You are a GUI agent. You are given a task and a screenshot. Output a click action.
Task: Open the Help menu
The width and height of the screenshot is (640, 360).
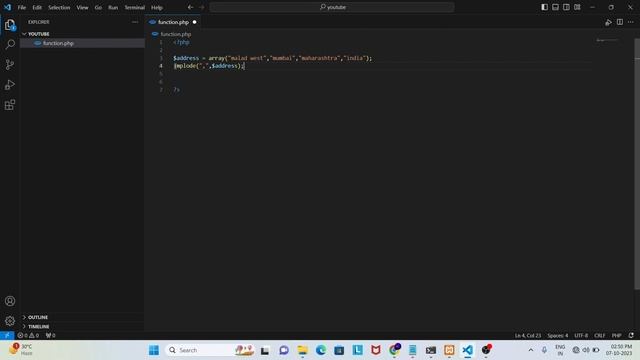(157, 7)
